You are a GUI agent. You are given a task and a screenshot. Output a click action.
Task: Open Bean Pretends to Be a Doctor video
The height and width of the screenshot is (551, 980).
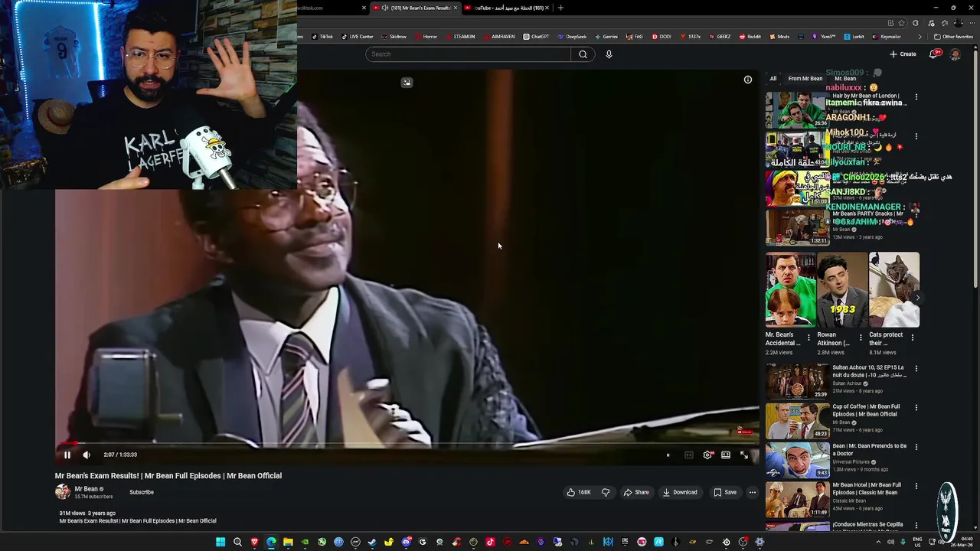point(797,459)
